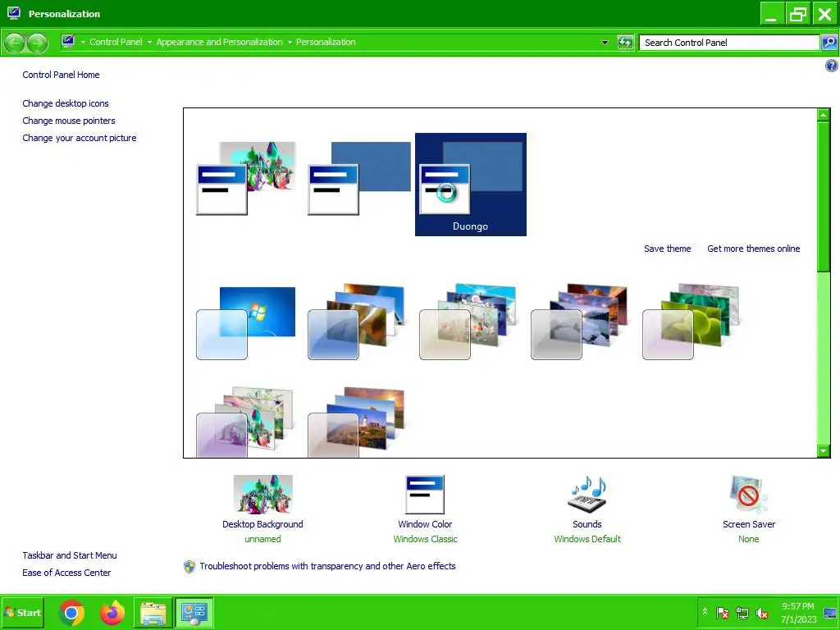This screenshot has width=840, height=630.
Task: Click the Window Color label
Action: point(425,524)
